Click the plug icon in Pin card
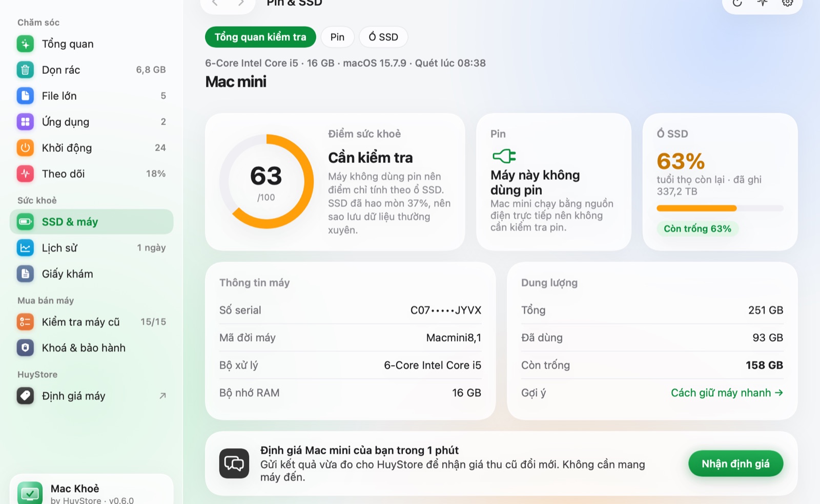Viewport: 820px width, 504px height. (504, 156)
